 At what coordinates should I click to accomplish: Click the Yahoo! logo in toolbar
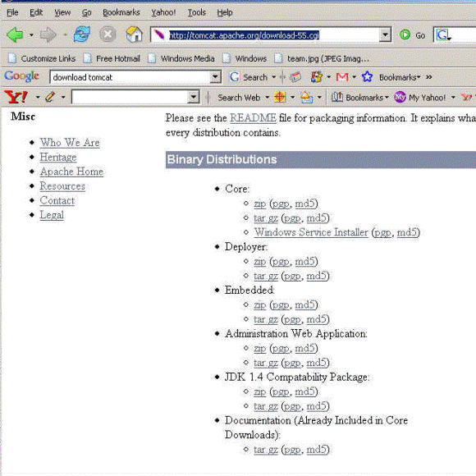16,97
